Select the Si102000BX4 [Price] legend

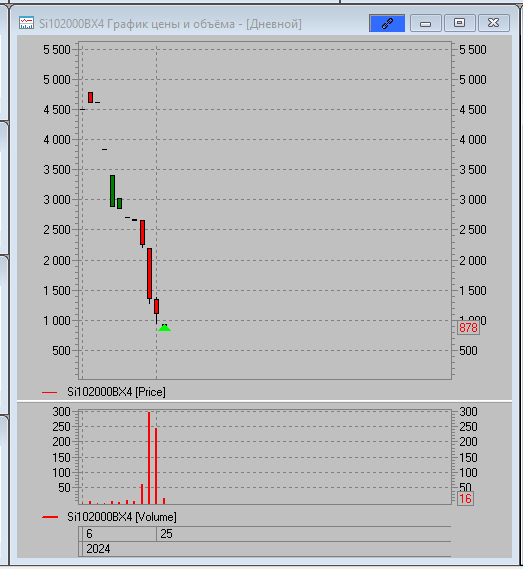pyautogui.click(x=116, y=392)
